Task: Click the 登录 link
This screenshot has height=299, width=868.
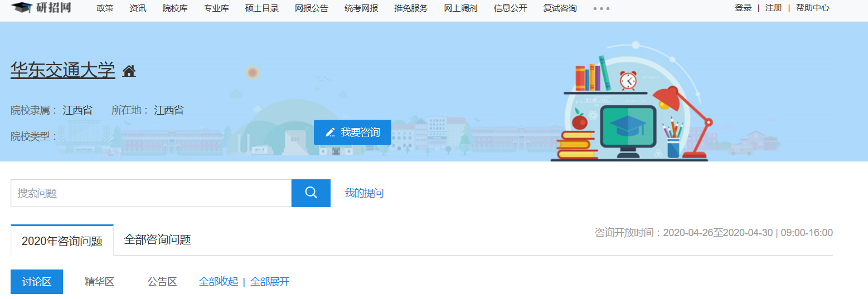Action: (x=743, y=8)
